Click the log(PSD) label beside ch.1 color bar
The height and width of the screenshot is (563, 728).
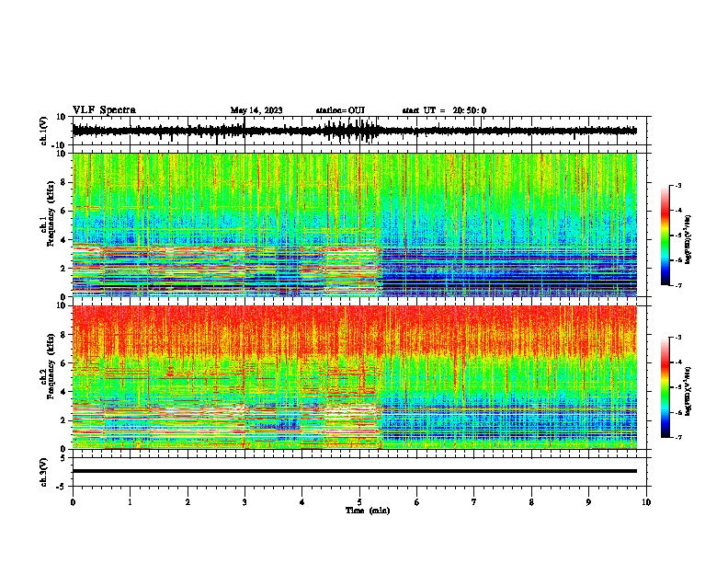(688, 240)
